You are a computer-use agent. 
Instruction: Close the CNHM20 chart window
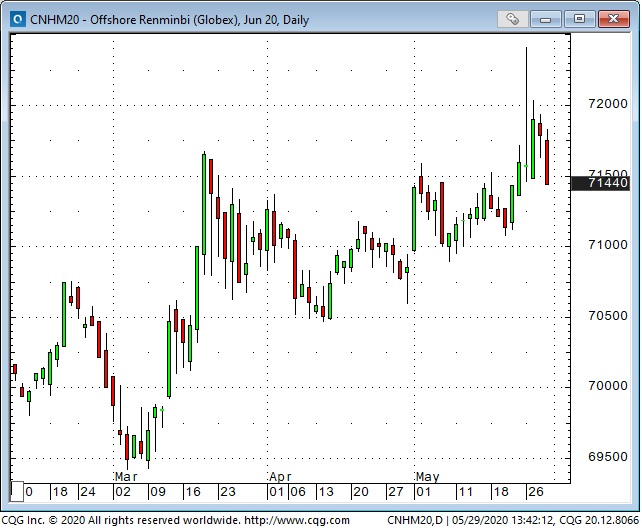[613, 19]
